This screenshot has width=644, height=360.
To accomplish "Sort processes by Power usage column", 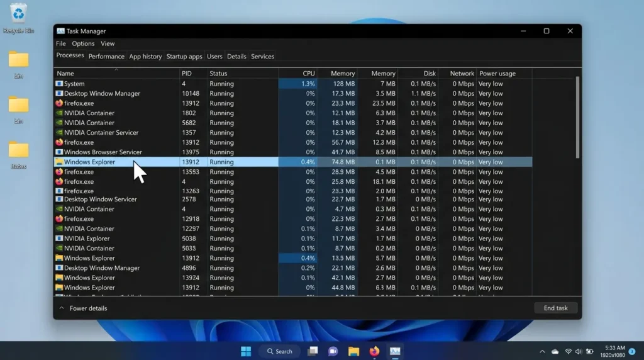I will point(504,74).
